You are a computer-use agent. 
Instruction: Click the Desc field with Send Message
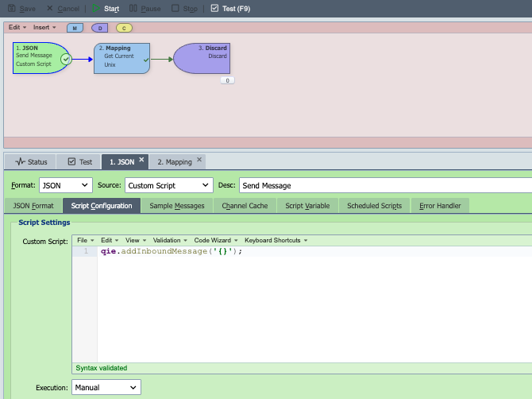(x=385, y=185)
